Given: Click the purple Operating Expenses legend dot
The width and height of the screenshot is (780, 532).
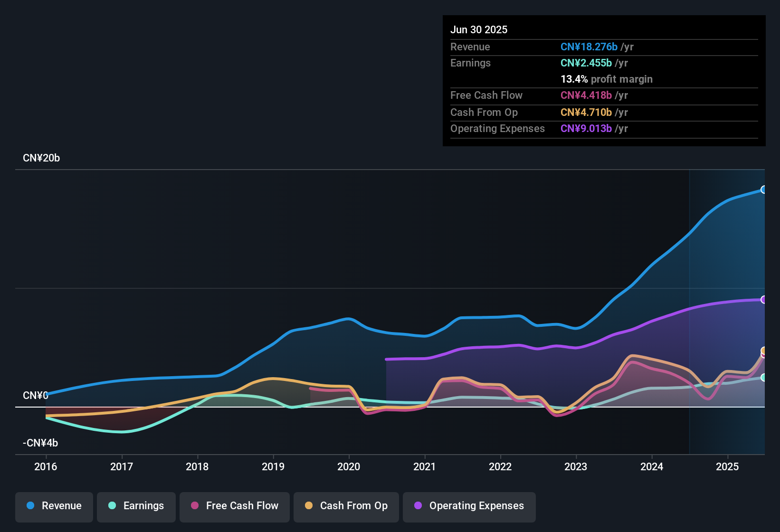Looking at the screenshot, I should (418, 506).
